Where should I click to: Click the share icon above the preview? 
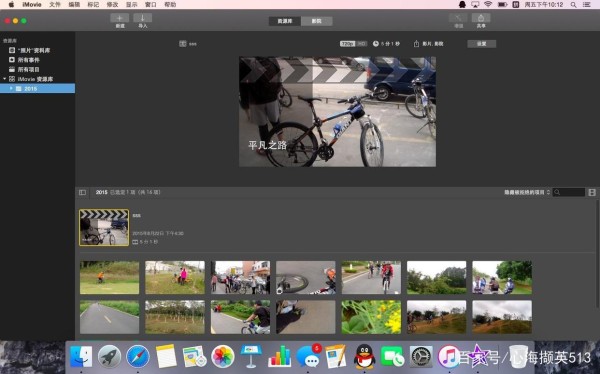416,44
